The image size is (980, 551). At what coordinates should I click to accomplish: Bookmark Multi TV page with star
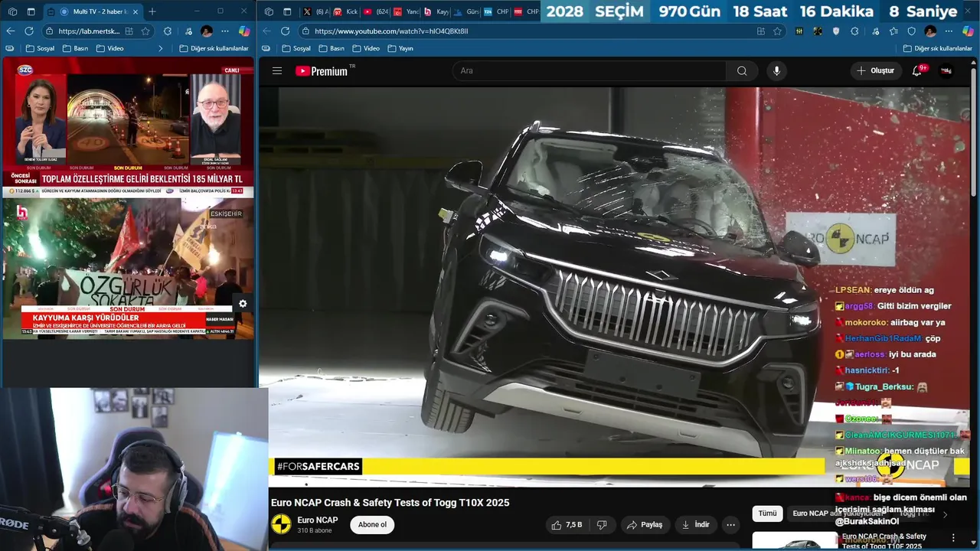pos(145,31)
